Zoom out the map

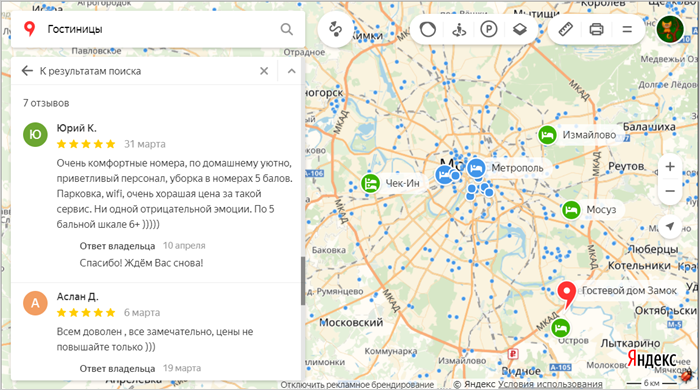[x=670, y=191]
